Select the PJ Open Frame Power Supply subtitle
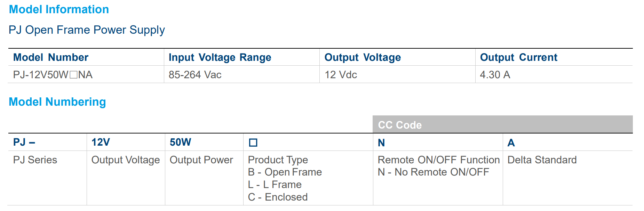 click(x=87, y=30)
